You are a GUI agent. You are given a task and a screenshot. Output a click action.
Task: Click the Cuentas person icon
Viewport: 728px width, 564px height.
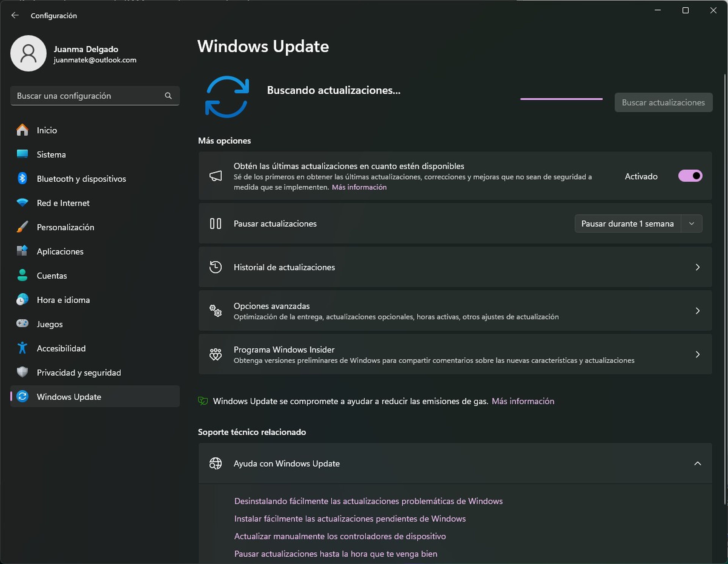[22, 275]
